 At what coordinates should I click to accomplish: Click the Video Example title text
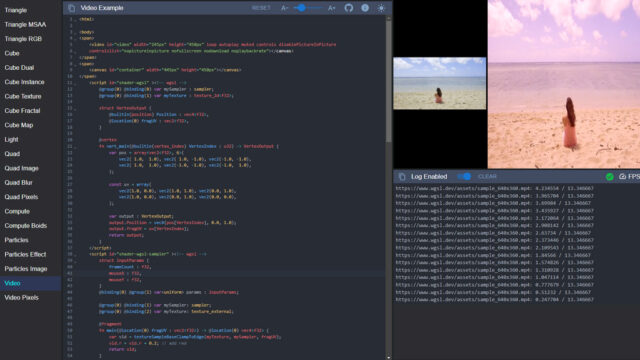point(102,8)
